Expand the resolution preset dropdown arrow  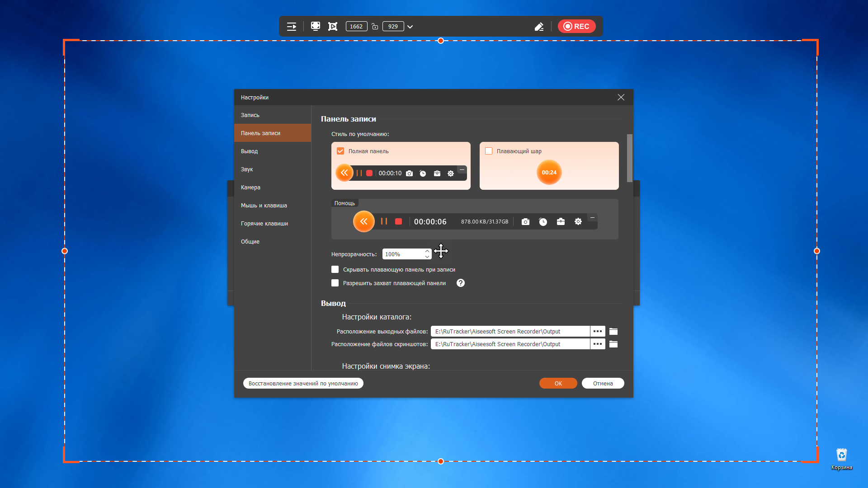coord(410,27)
